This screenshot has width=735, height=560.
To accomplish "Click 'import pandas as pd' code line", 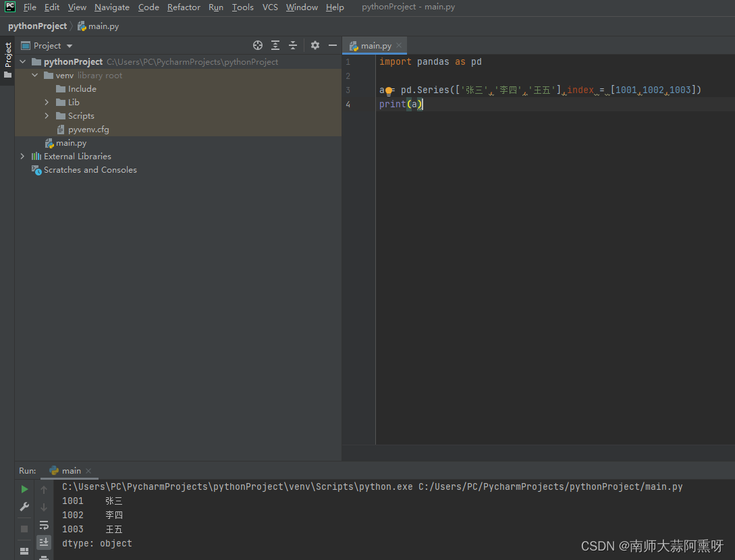I will click(431, 62).
